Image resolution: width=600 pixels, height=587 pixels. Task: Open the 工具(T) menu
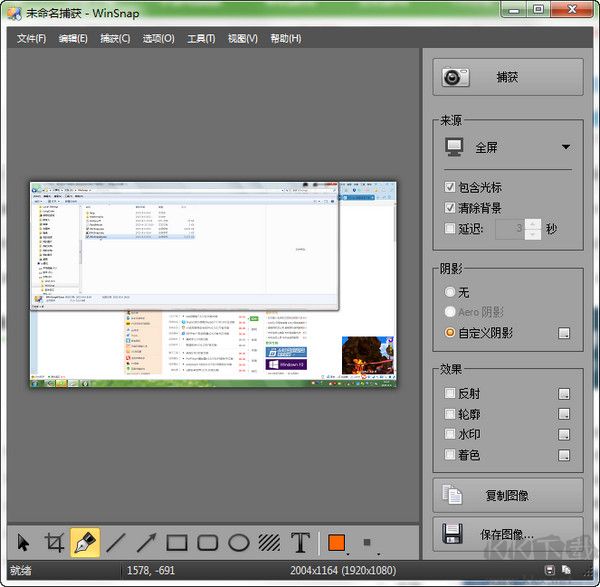(x=201, y=39)
